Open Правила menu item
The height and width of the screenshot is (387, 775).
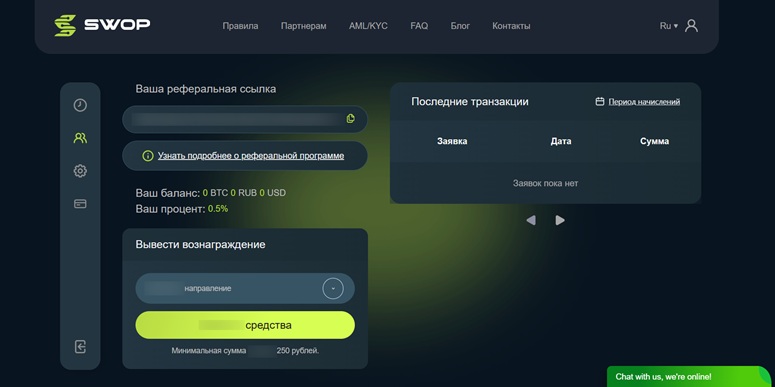(x=240, y=26)
